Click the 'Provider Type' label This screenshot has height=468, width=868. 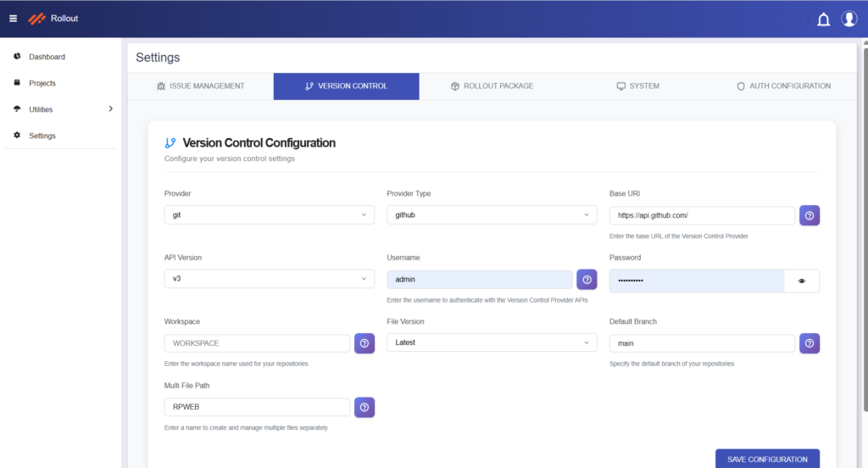[409, 193]
